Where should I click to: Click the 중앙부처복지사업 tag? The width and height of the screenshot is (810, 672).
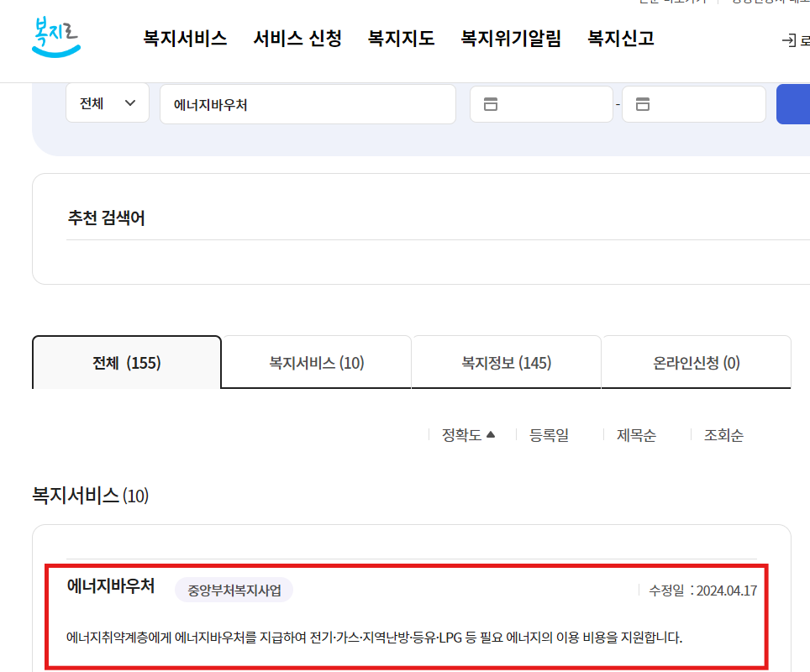coord(234,590)
